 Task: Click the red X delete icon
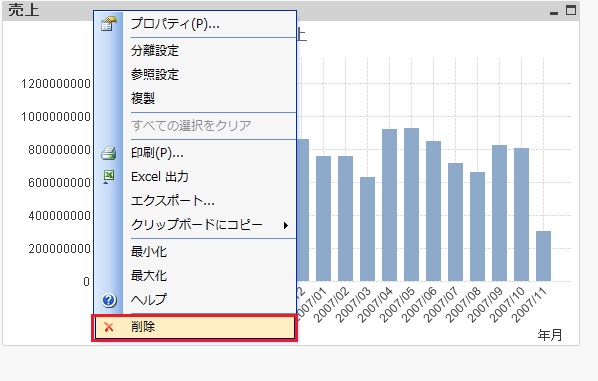click(109, 327)
